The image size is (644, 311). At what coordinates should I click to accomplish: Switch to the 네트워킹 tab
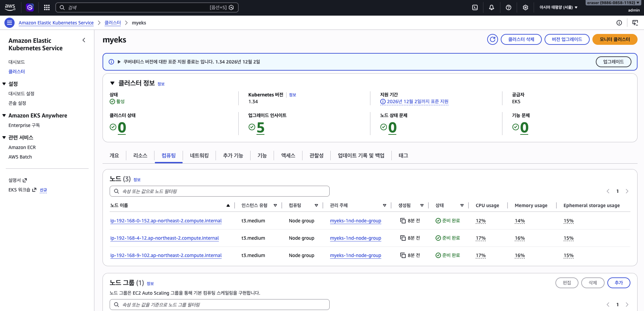coord(199,155)
